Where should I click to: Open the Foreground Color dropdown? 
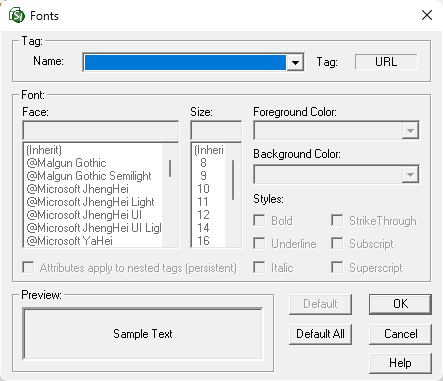(410, 131)
